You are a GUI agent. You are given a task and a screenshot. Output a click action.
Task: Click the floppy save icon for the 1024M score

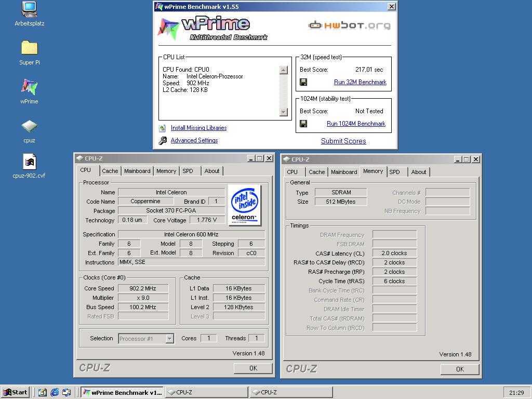coord(303,124)
